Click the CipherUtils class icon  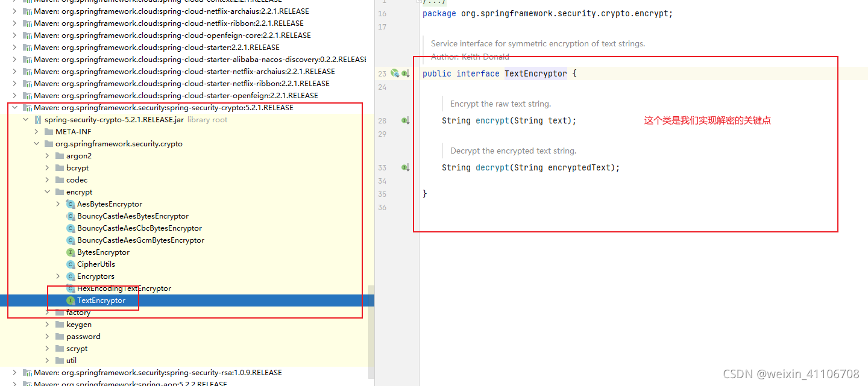tap(71, 264)
